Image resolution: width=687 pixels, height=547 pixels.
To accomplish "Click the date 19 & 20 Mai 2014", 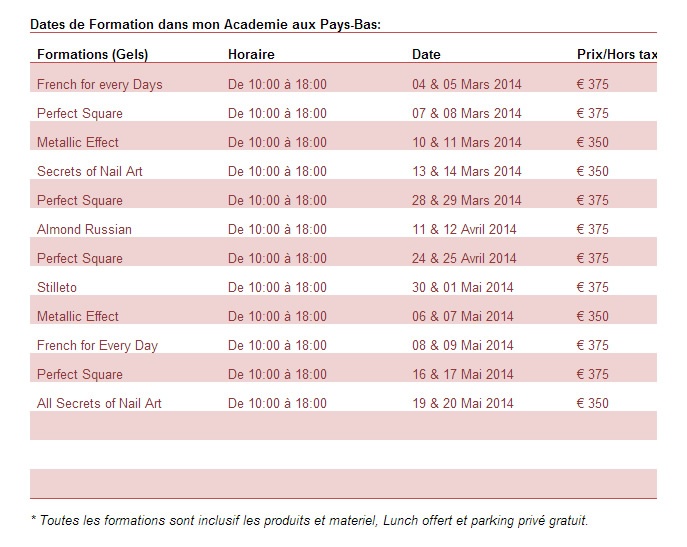I will pyautogui.click(x=463, y=403).
